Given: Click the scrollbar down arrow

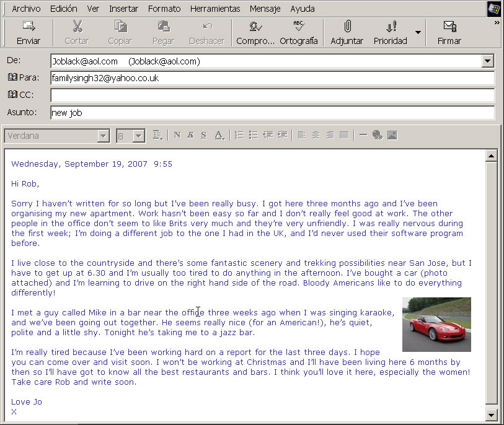Looking at the screenshot, I should [491, 415].
